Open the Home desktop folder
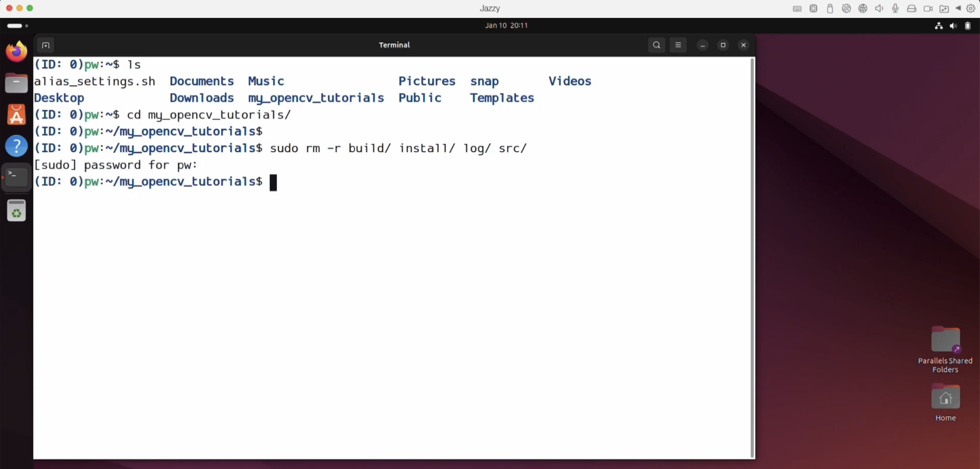The width and height of the screenshot is (980, 469). coord(945,398)
